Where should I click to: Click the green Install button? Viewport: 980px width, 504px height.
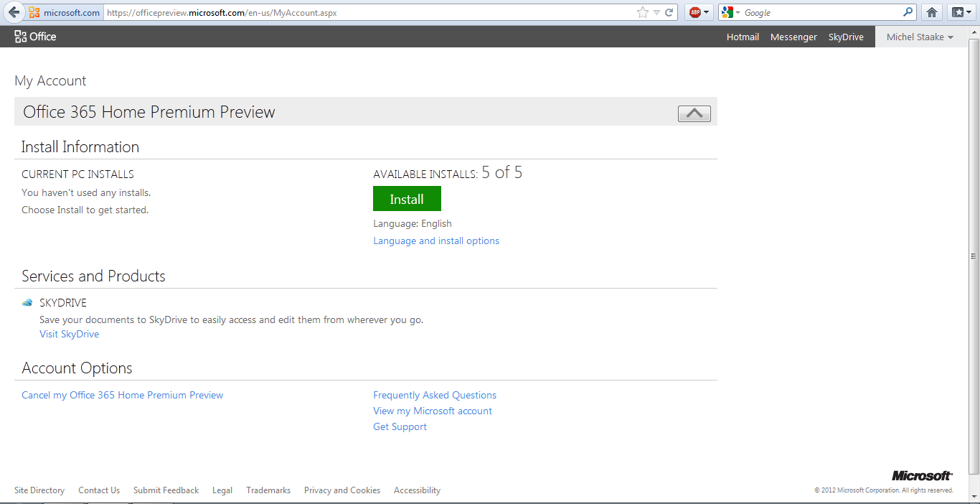pyautogui.click(x=407, y=199)
